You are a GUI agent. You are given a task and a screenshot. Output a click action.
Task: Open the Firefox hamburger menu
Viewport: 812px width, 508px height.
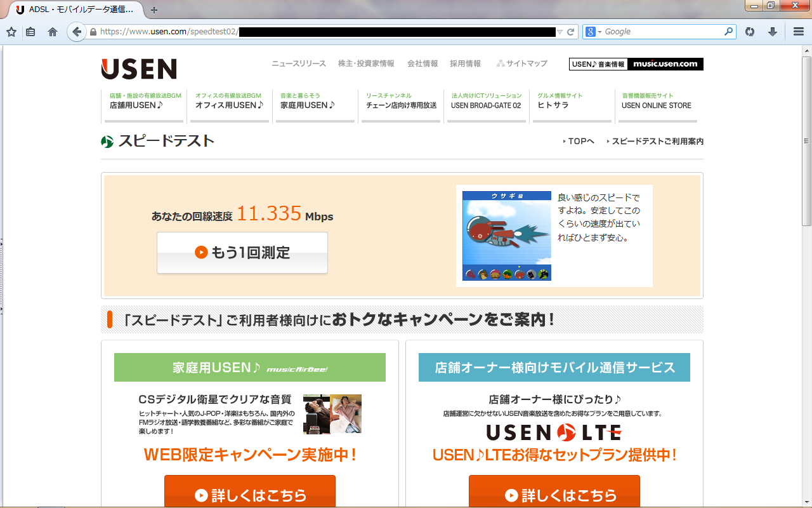point(799,32)
